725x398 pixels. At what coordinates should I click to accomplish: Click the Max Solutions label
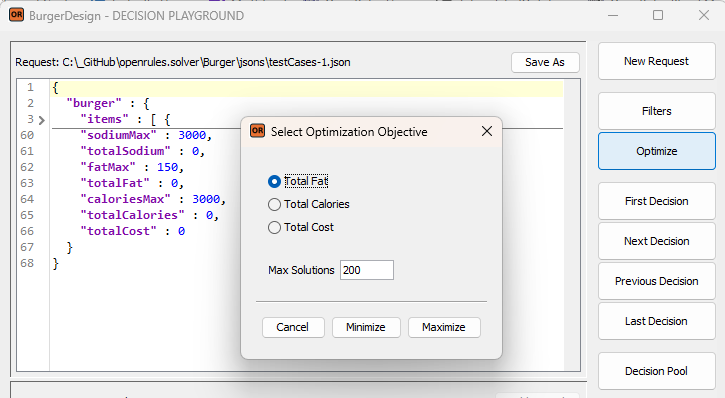[301, 270]
